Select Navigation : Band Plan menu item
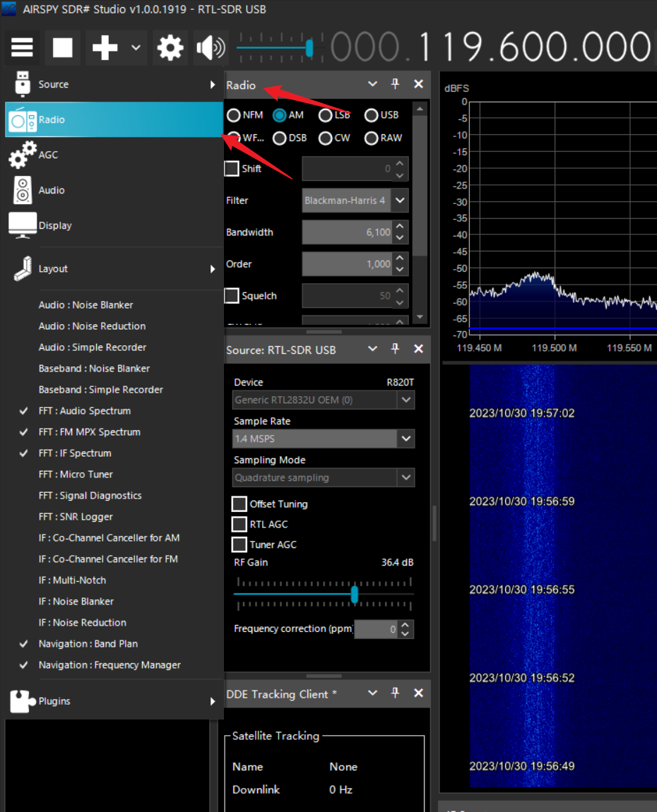 [88, 644]
